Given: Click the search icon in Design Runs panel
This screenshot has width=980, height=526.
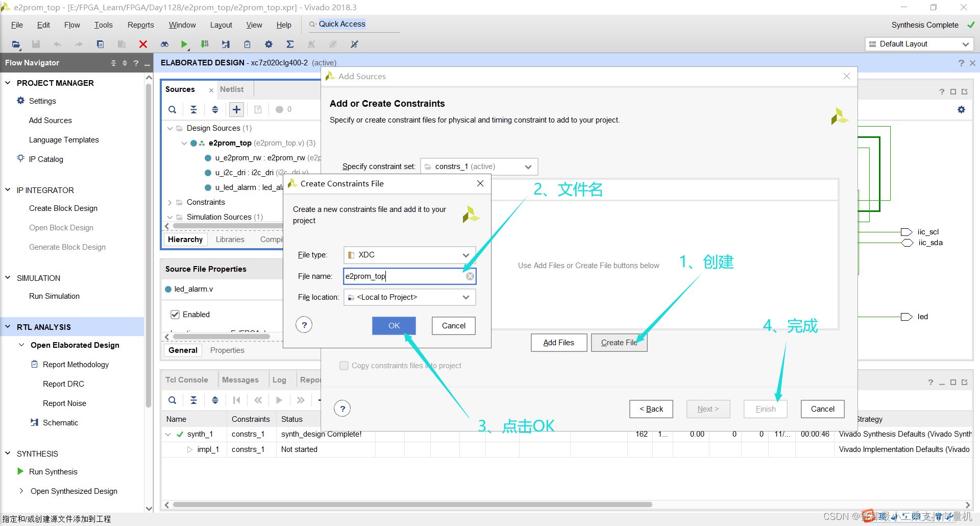Looking at the screenshot, I should tap(173, 400).
